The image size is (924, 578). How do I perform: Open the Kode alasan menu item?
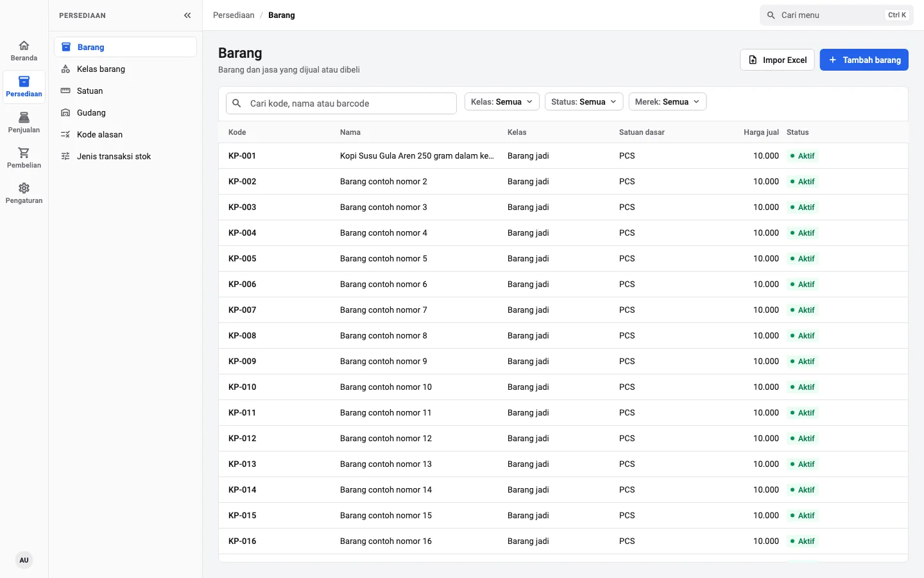[x=125, y=135]
